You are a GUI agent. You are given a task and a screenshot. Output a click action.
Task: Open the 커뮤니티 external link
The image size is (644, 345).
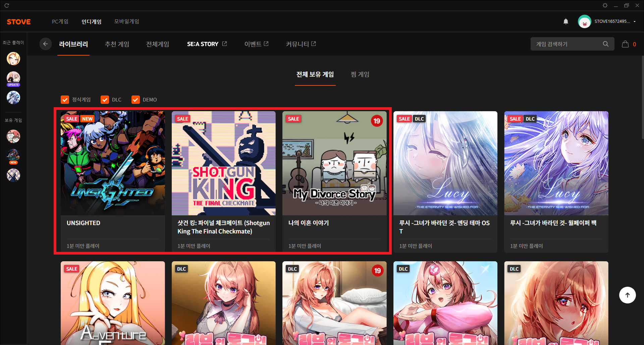point(301,44)
